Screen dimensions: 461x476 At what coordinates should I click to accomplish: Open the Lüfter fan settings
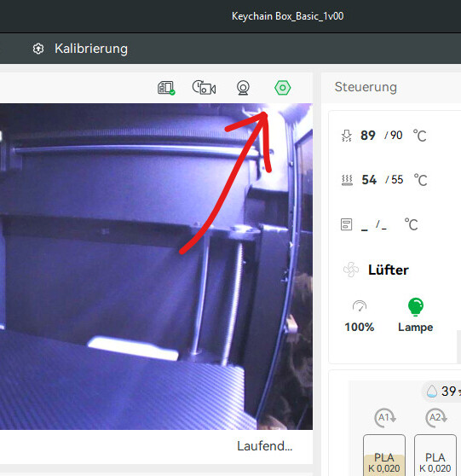[389, 270]
